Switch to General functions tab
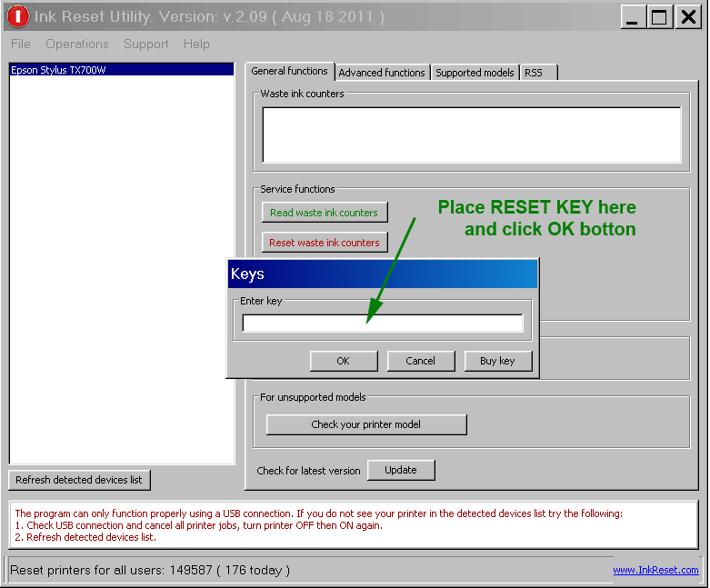This screenshot has width=710, height=588. [x=289, y=71]
